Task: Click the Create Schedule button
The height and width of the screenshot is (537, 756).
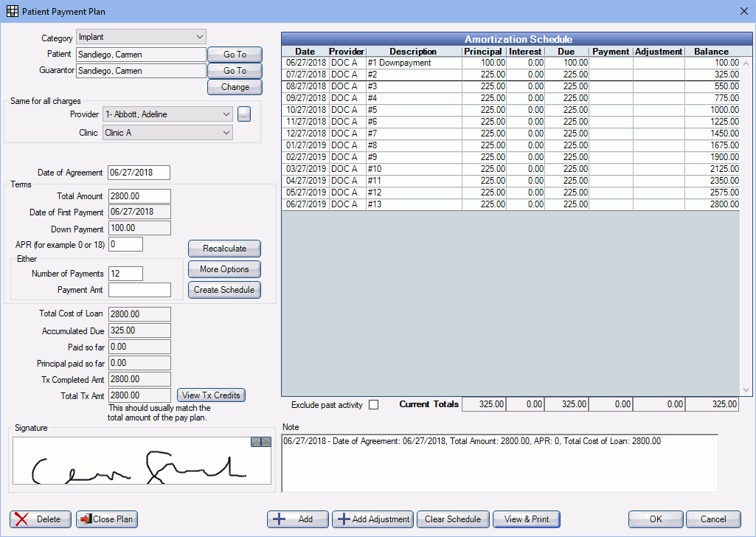Action: 224,290
